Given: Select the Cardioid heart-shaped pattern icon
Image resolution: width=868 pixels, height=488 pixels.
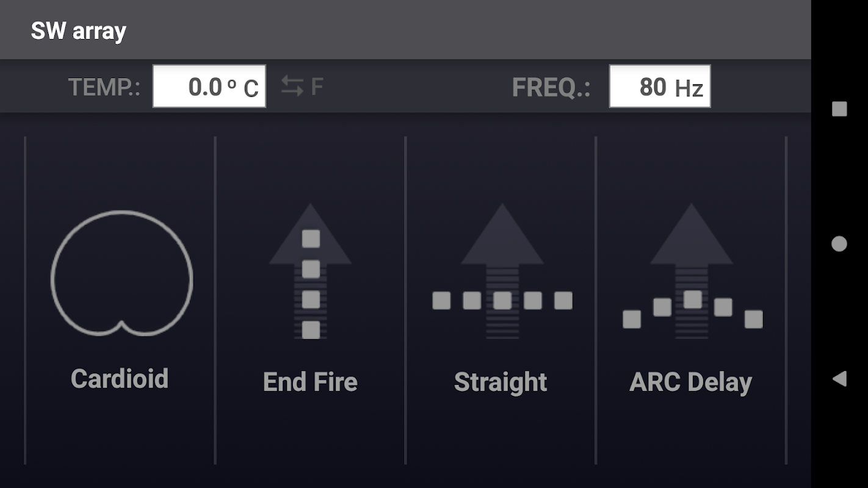Looking at the screenshot, I should click(121, 273).
